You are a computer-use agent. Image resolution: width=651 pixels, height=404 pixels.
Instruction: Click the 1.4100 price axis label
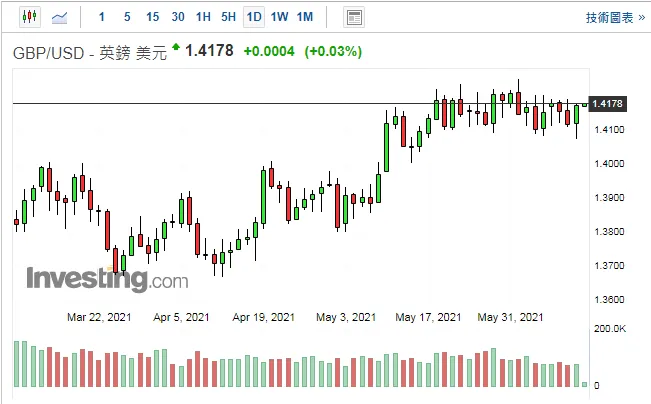pos(609,130)
